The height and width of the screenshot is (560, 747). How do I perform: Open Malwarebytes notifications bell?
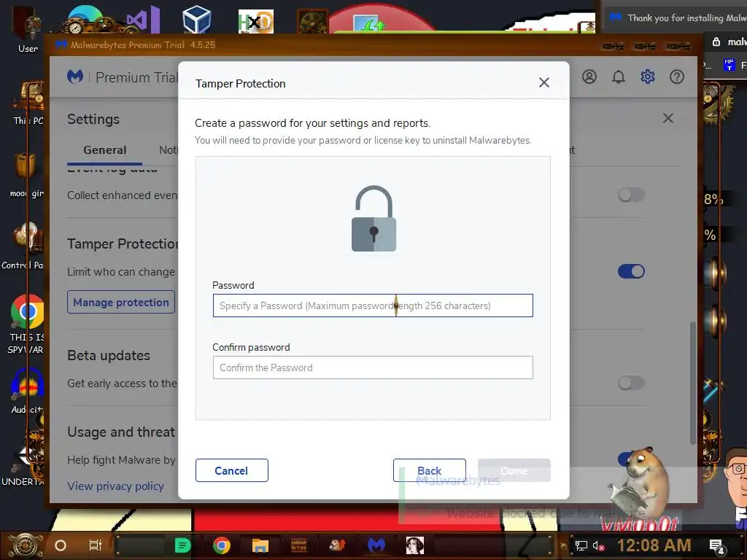(619, 77)
